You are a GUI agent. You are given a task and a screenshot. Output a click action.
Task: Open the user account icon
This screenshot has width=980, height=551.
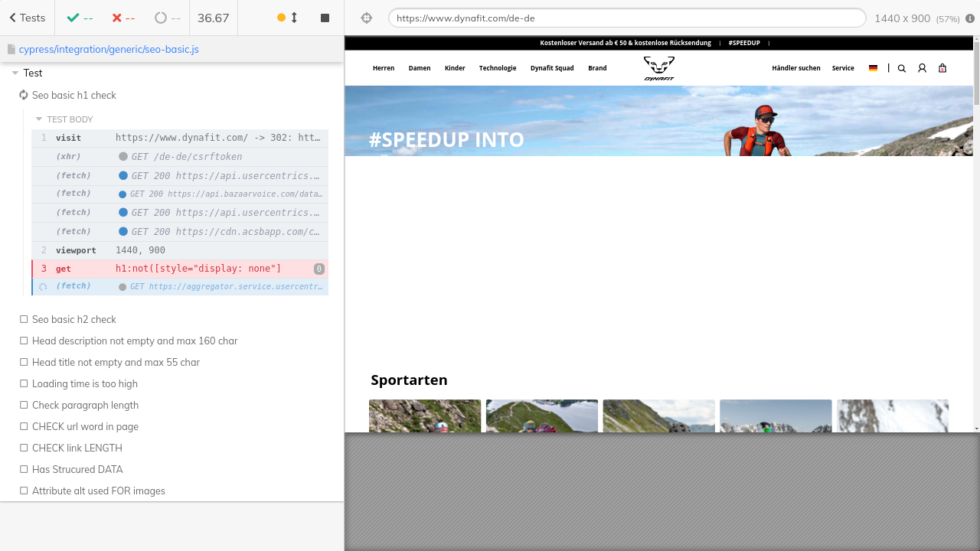(922, 68)
